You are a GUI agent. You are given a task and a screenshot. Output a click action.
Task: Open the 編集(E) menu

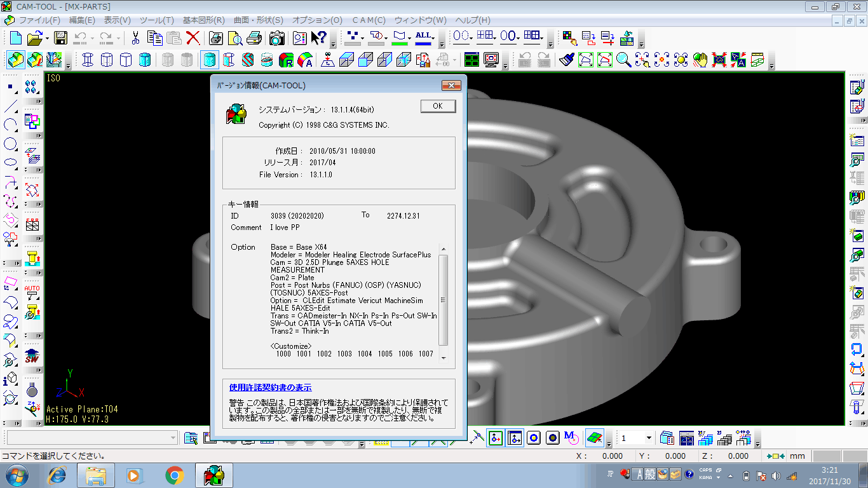[82, 20]
